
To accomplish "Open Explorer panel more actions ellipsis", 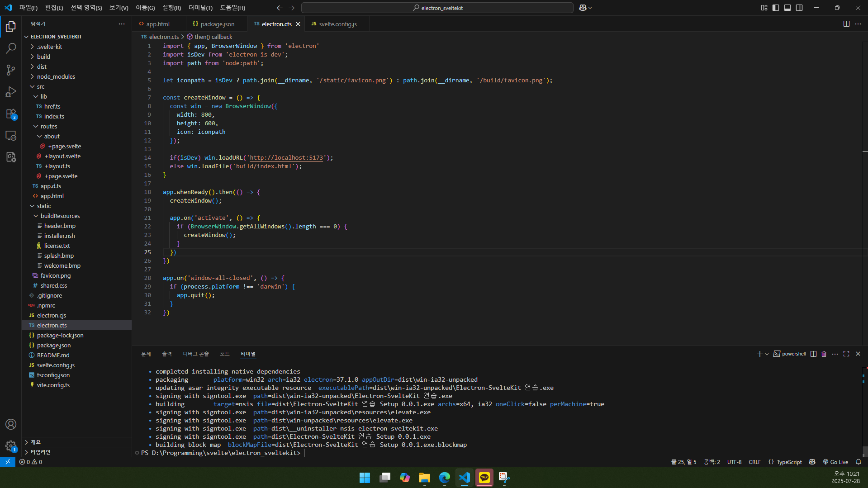I will [122, 24].
